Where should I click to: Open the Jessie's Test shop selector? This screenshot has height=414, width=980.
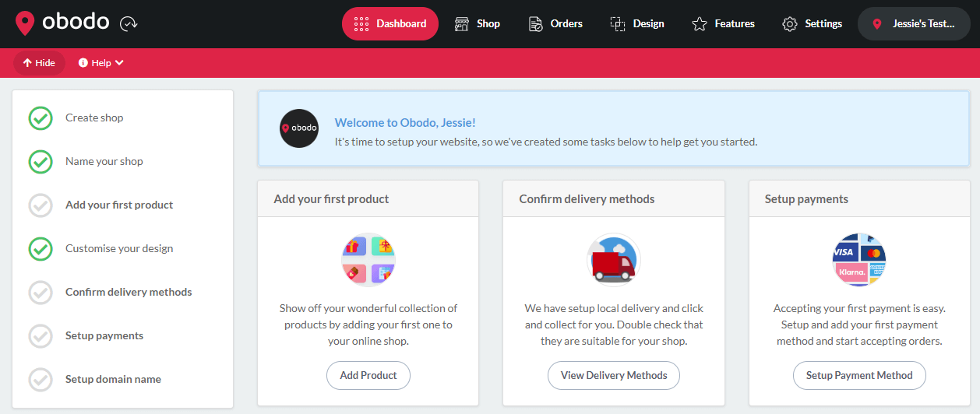point(914,23)
